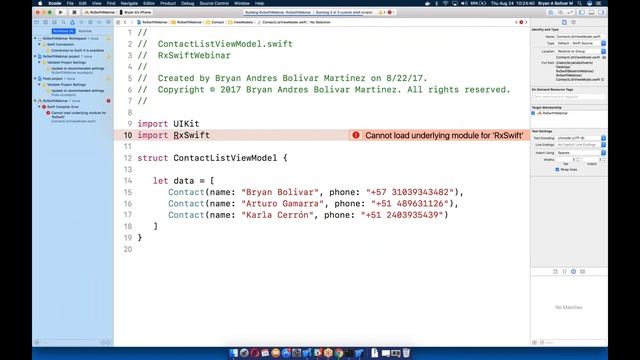Collapse the Pods project issues group
640x360 pixels.
click(35, 78)
